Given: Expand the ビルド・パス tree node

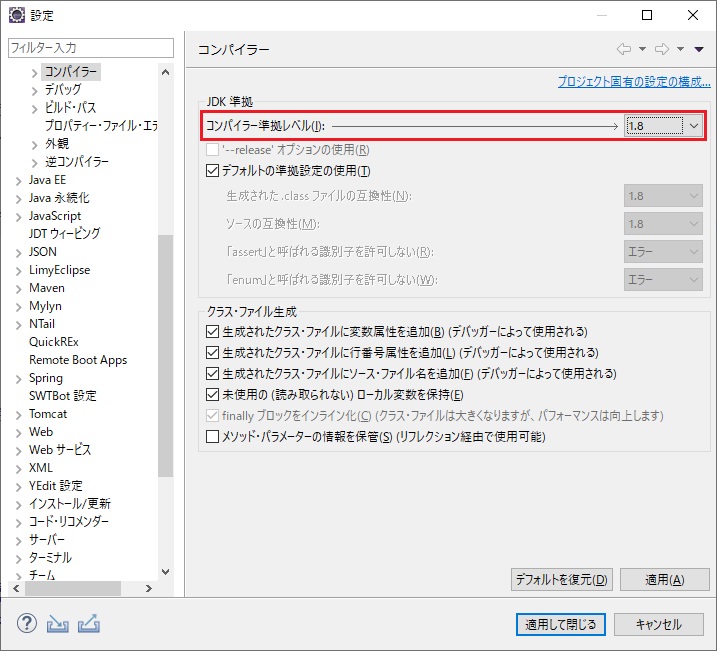Looking at the screenshot, I should click(35, 108).
